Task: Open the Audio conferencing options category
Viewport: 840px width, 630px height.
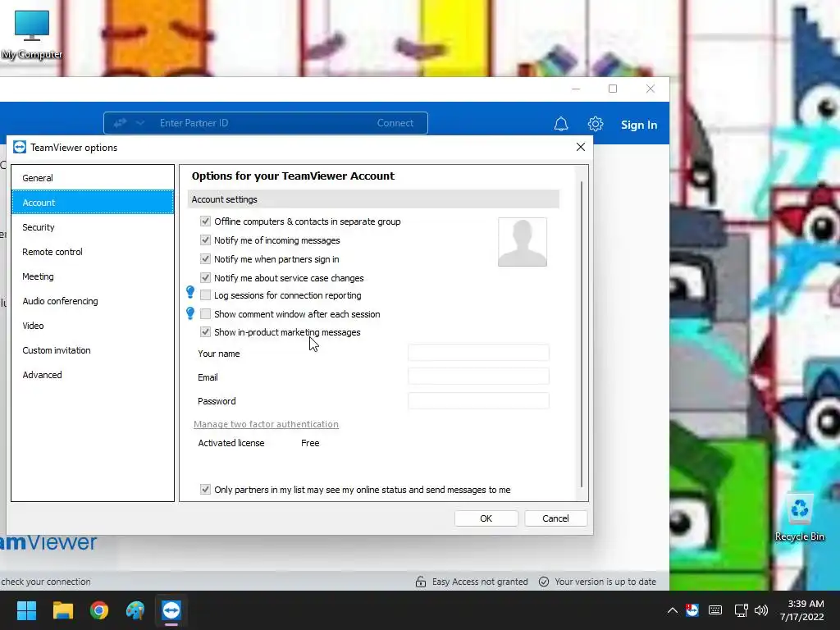Action: pos(93,301)
